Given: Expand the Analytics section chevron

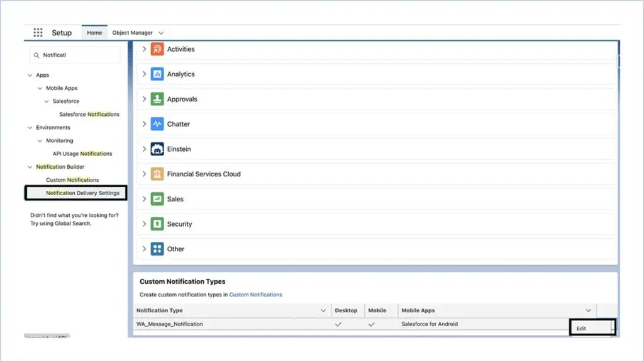Looking at the screenshot, I should pos(144,74).
